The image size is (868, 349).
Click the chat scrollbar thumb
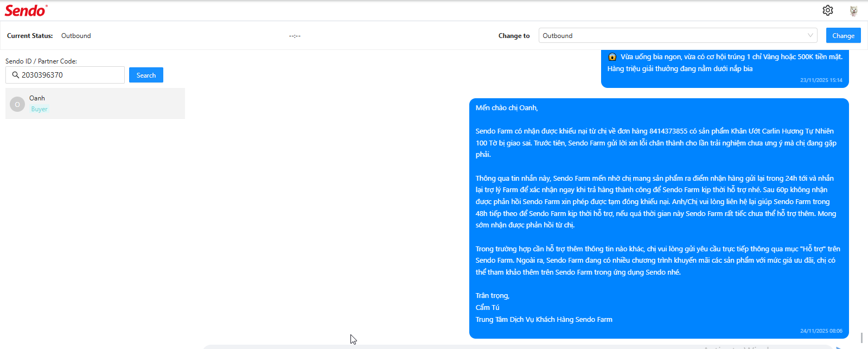click(x=861, y=338)
